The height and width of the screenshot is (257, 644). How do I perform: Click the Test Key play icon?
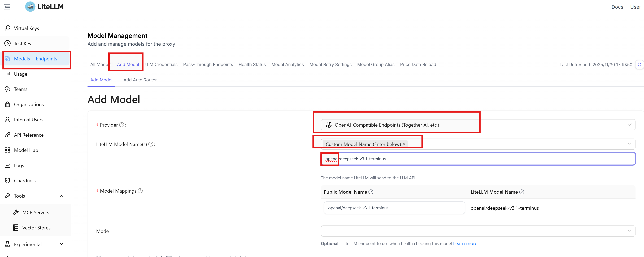click(x=7, y=43)
